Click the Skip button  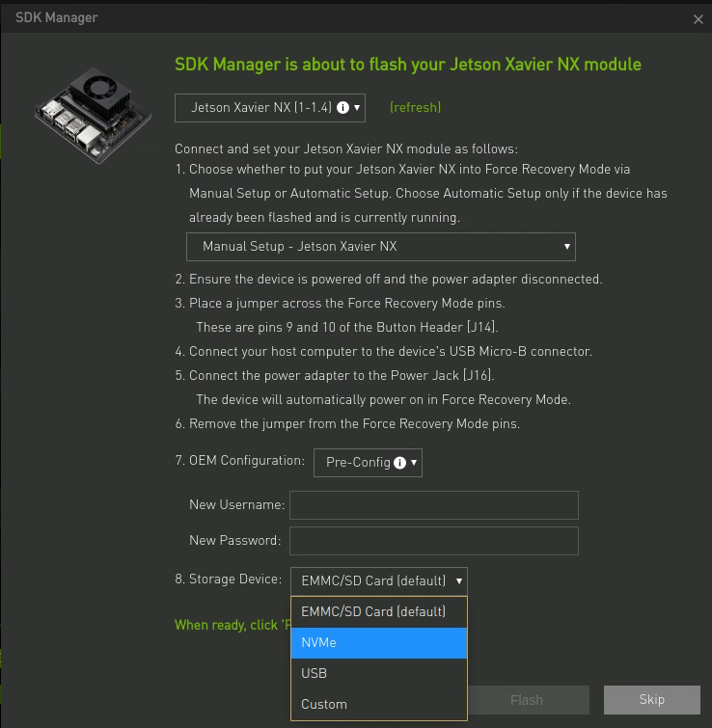[651, 700]
